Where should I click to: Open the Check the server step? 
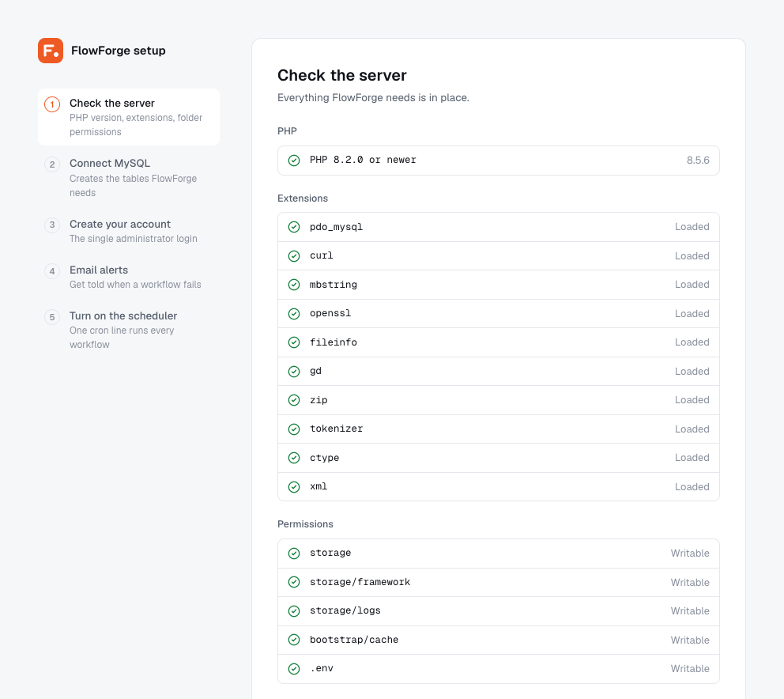point(129,117)
